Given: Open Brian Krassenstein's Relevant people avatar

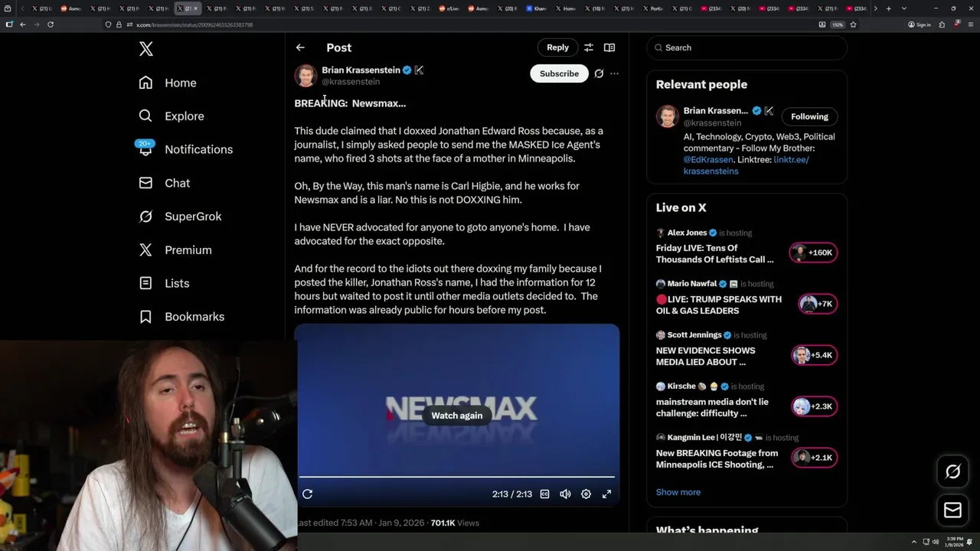Looking at the screenshot, I should 668,116.
